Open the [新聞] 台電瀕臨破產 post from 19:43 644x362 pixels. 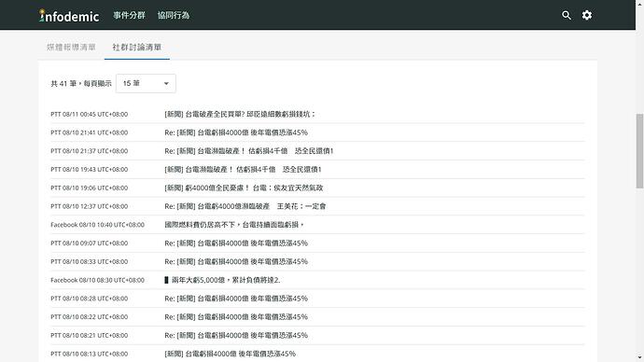click(243, 170)
